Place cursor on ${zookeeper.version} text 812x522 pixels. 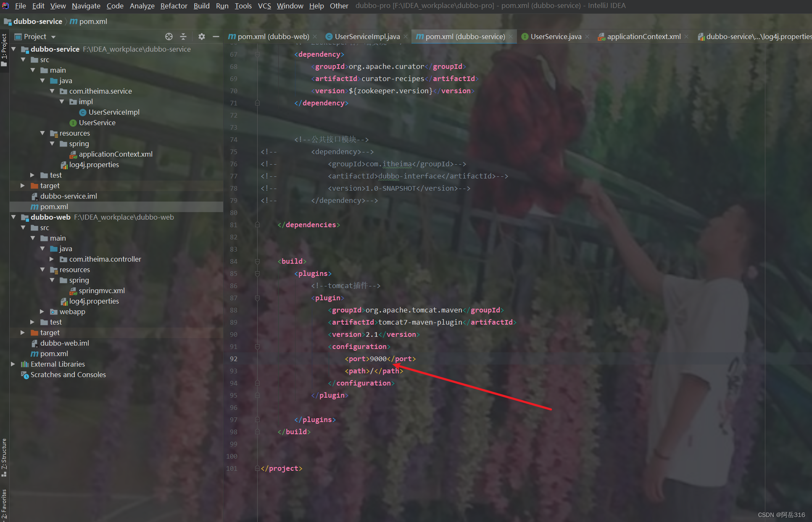(390, 91)
